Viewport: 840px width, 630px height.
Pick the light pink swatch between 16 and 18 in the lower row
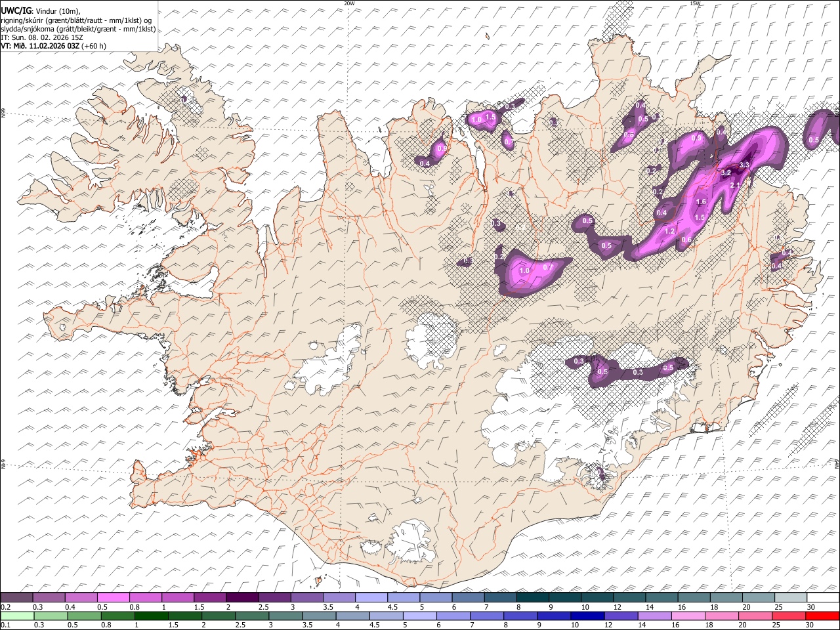pyautogui.click(x=688, y=616)
